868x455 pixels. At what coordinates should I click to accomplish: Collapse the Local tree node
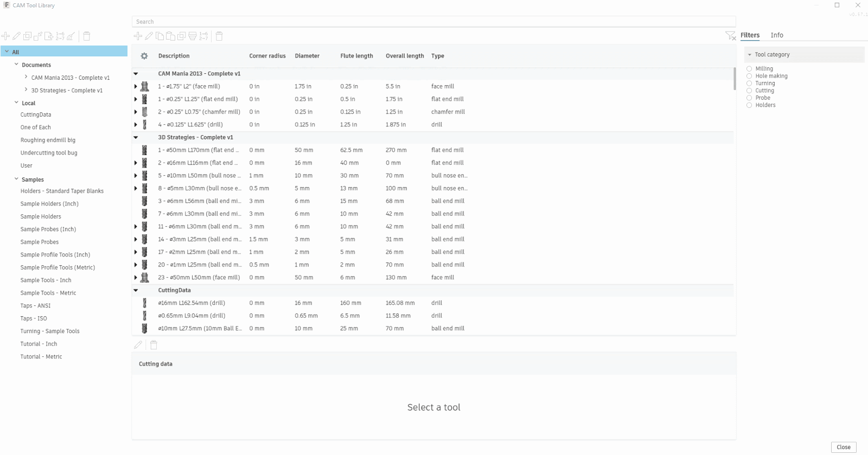click(16, 102)
